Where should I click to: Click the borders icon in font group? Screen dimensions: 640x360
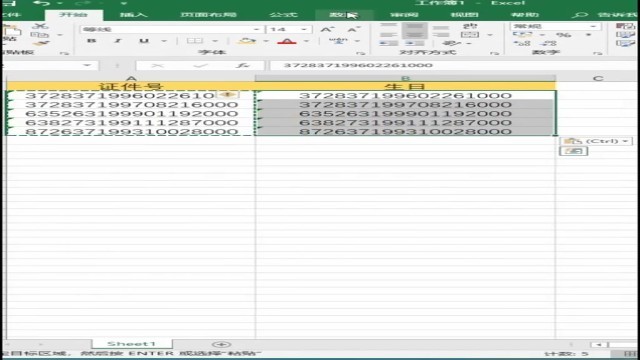click(195, 41)
